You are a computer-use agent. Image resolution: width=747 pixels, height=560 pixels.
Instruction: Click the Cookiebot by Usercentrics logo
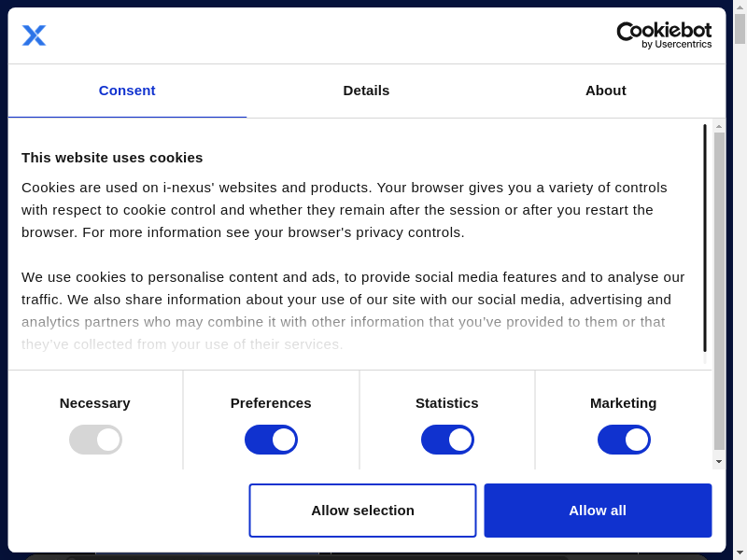pyautogui.click(x=664, y=35)
